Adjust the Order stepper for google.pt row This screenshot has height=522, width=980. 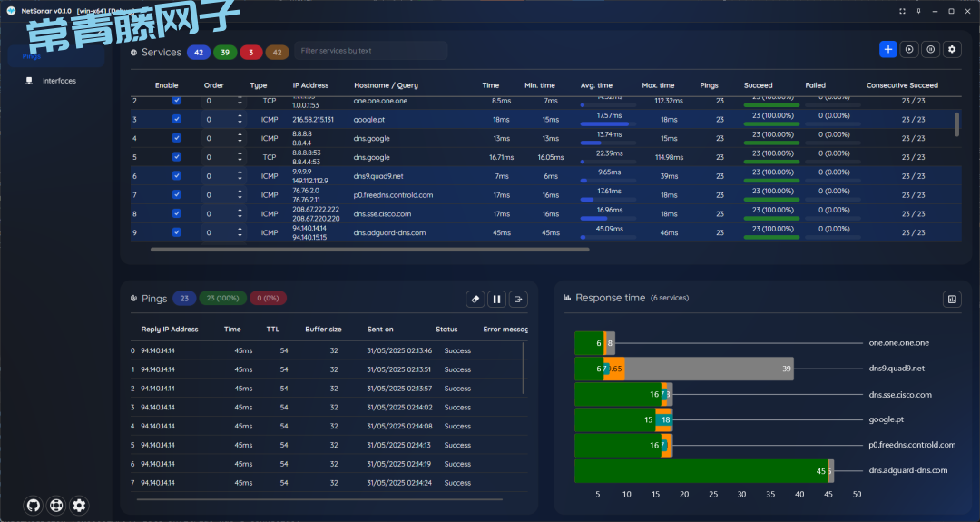tap(240, 119)
